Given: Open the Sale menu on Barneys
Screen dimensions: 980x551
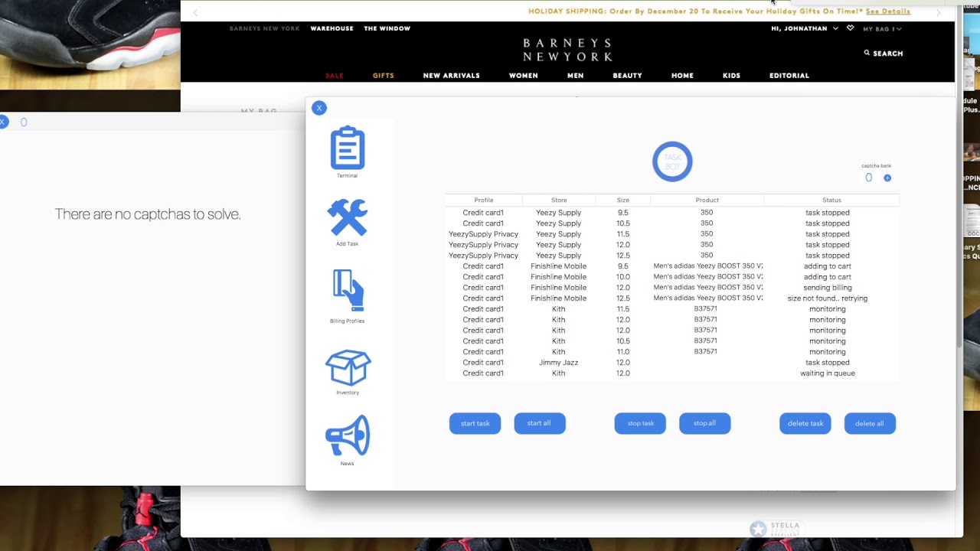Looking at the screenshot, I should click(x=335, y=76).
